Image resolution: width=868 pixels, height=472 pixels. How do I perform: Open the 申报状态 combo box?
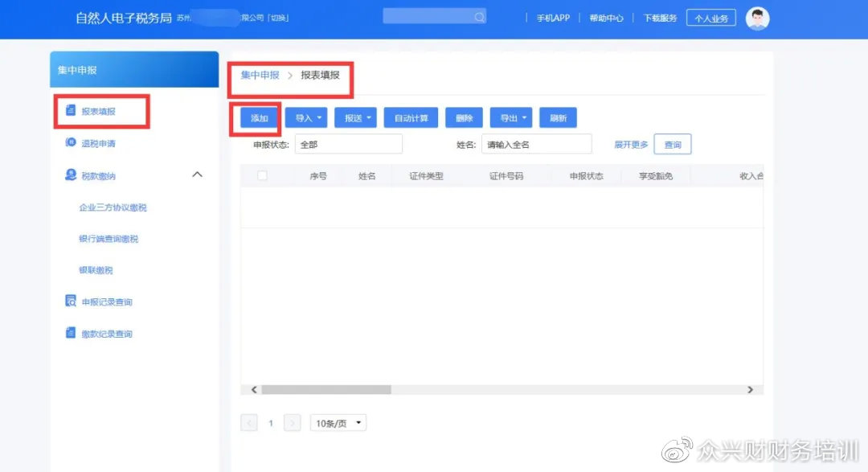click(x=349, y=145)
